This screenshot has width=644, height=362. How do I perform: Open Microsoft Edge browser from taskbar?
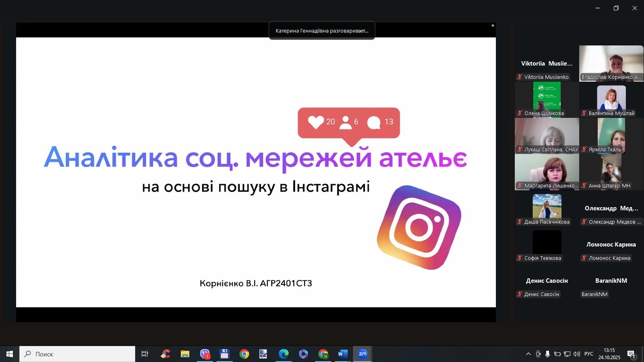click(x=284, y=354)
